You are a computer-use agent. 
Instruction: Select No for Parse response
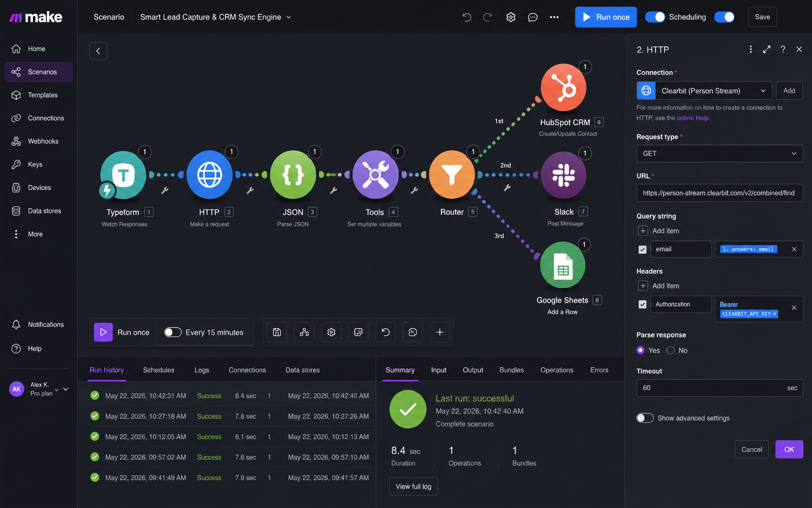tap(671, 350)
